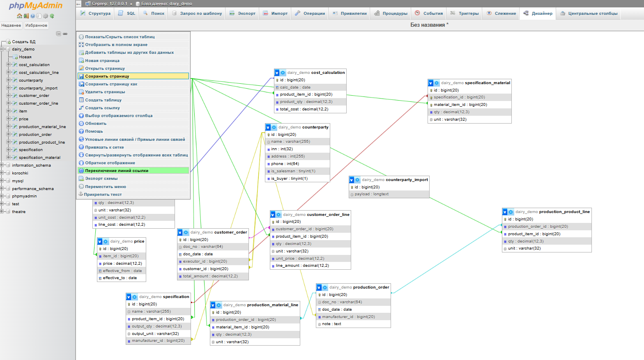The image size is (644, 360).
Task: Click the green reload navigation icon
Action: tap(52, 16)
